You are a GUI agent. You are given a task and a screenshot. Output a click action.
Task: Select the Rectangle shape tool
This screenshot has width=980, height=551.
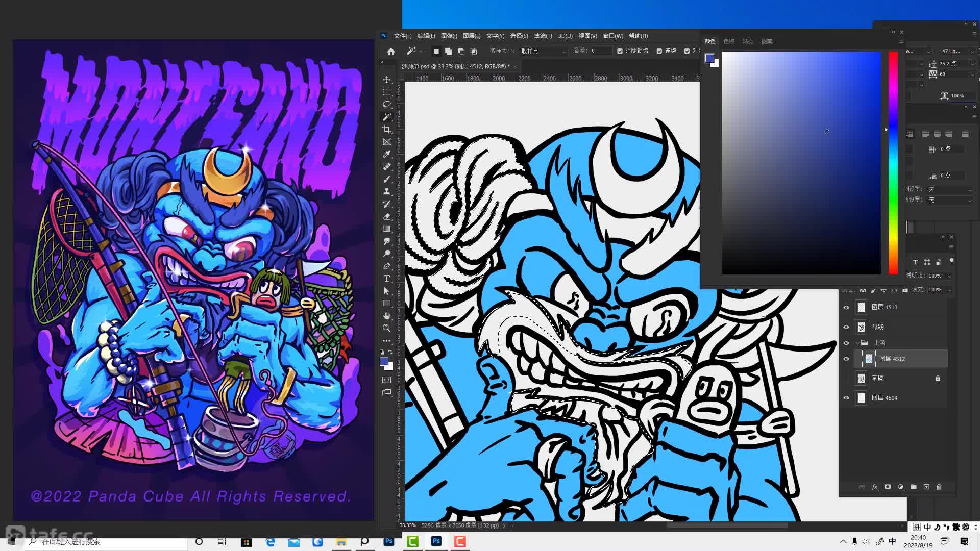click(387, 303)
